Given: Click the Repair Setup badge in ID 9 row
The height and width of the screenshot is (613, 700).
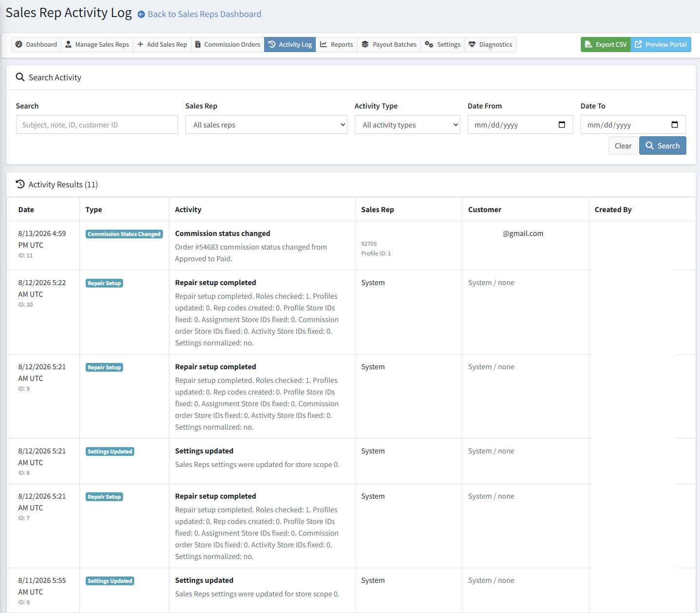Looking at the screenshot, I should [x=104, y=367].
